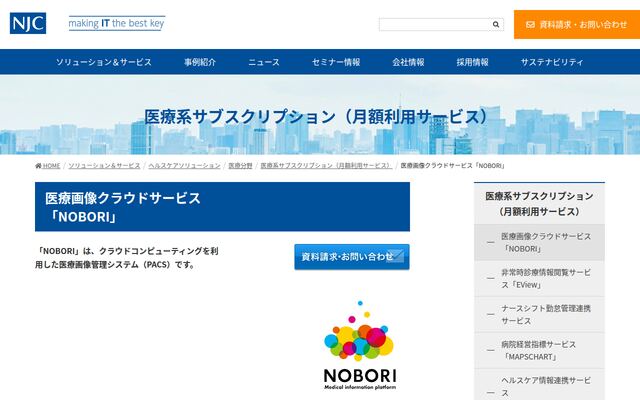640x400 pixels.
Task: Open ニュース menu item
Action: (x=264, y=62)
